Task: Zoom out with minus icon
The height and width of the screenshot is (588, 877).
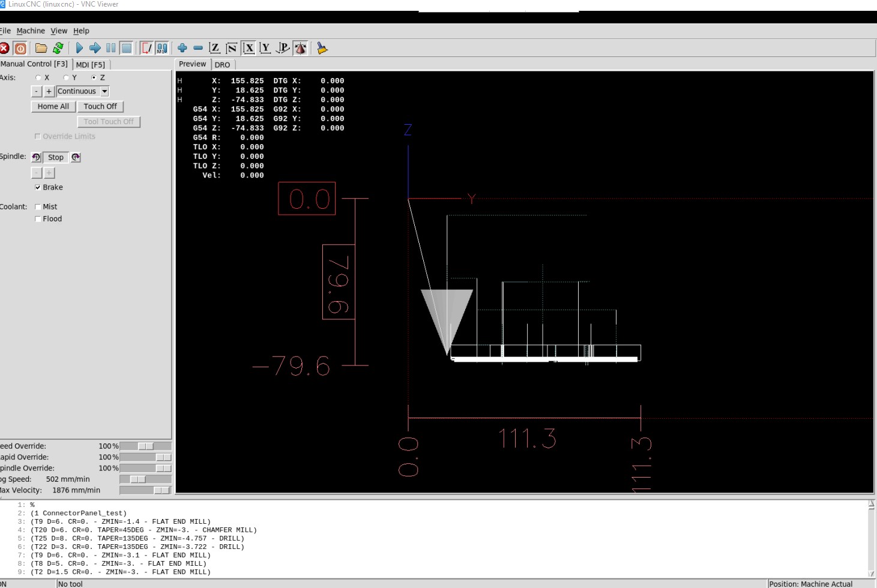Action: (x=198, y=48)
